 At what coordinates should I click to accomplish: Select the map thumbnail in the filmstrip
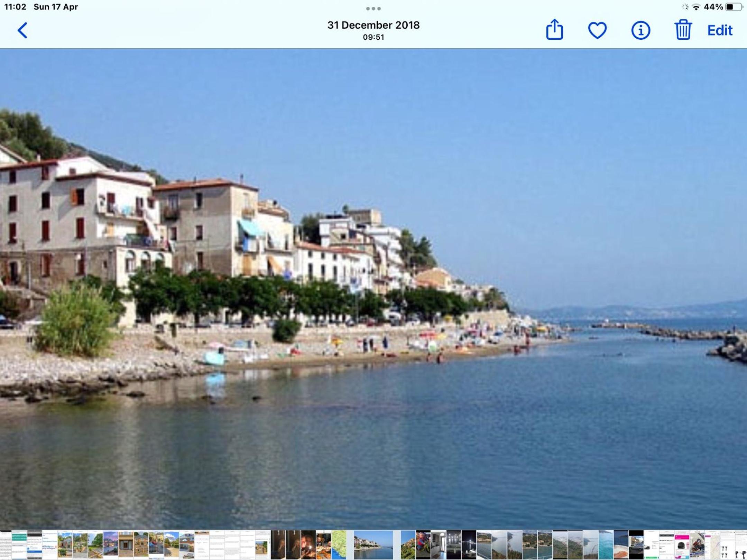tap(339, 545)
